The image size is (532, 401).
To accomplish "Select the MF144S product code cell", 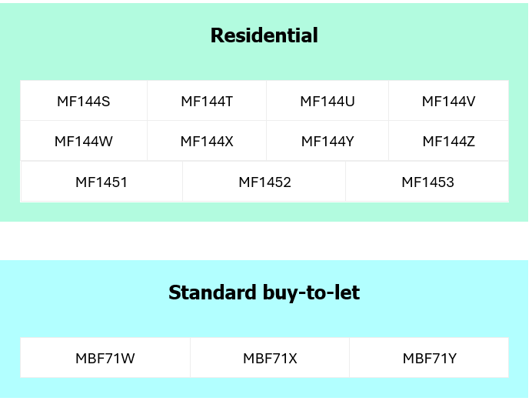I will click(x=84, y=101).
